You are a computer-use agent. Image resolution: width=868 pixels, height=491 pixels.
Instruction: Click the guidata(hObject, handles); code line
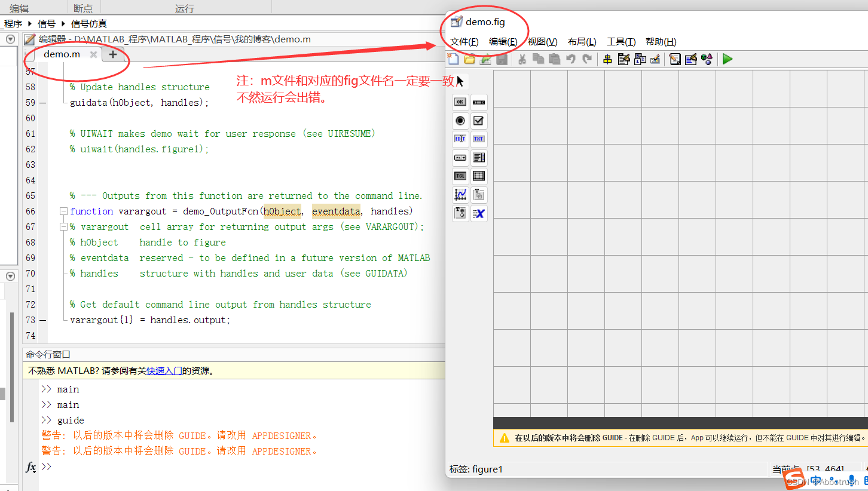139,103
